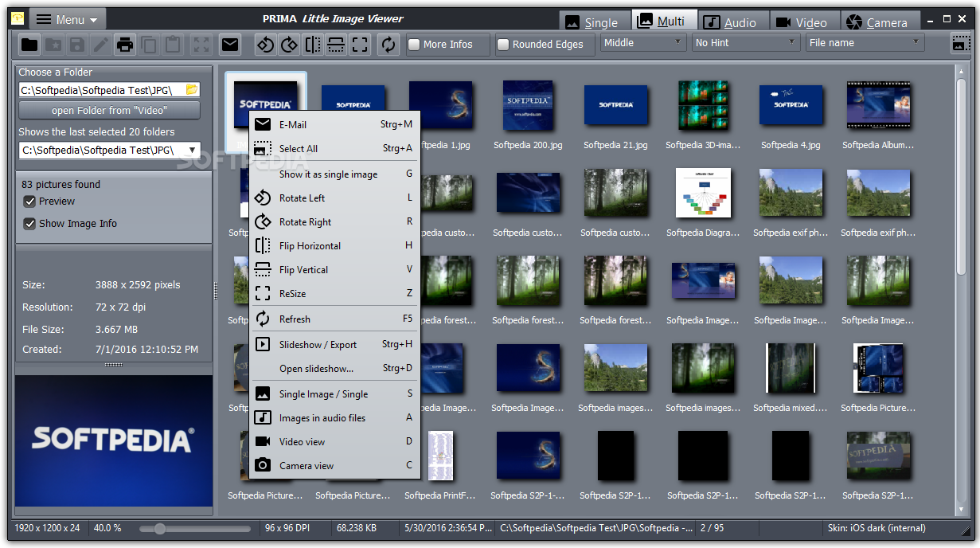The height and width of the screenshot is (548, 980).
Task: Click the 2 / 95 status counter
Action: pyautogui.click(x=713, y=528)
